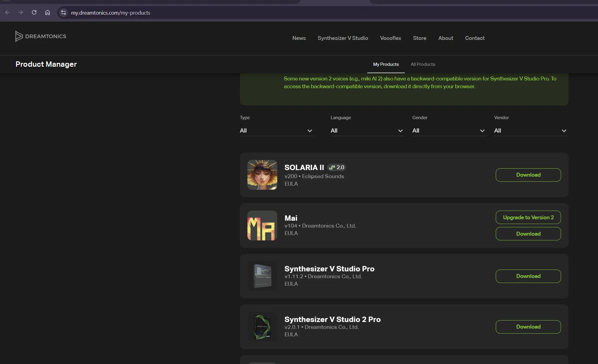Switch to the All Products tab
Viewport: 598px width, 364px height.
pyautogui.click(x=423, y=64)
